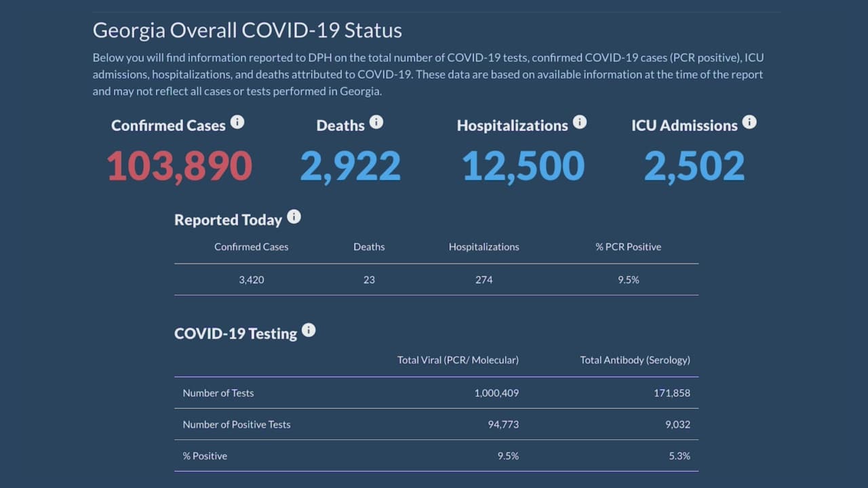
Task: Click info icon beside Confirmed Cases heading
Action: 237,123
